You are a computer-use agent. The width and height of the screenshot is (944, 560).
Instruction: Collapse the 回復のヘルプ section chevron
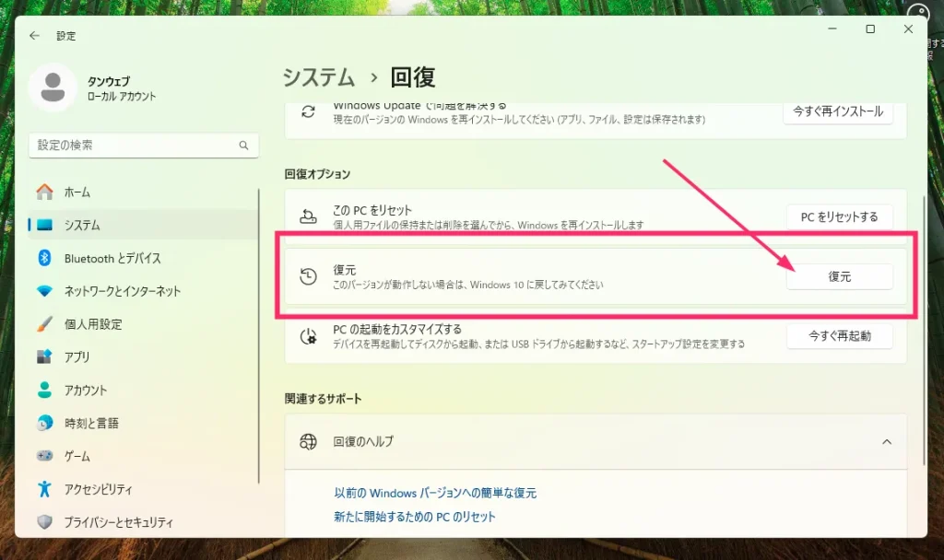[887, 442]
